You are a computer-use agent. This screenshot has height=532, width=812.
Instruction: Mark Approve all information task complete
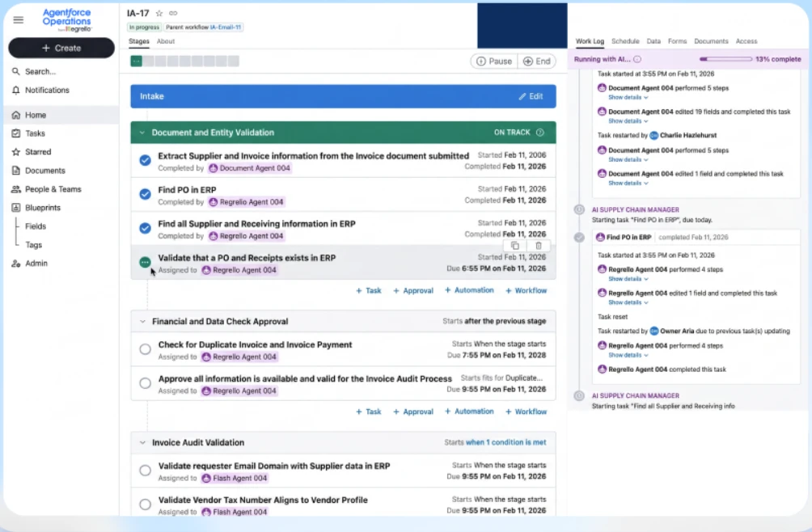pyautogui.click(x=145, y=383)
